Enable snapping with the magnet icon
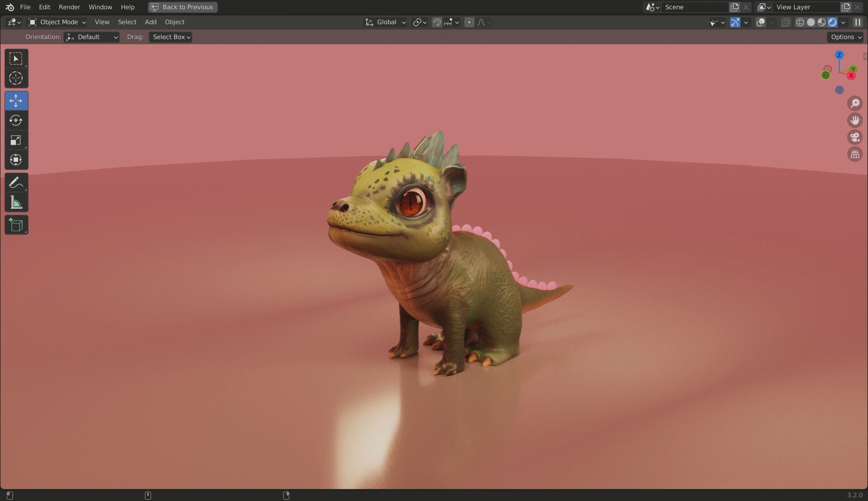This screenshot has height=501, width=868. [437, 22]
